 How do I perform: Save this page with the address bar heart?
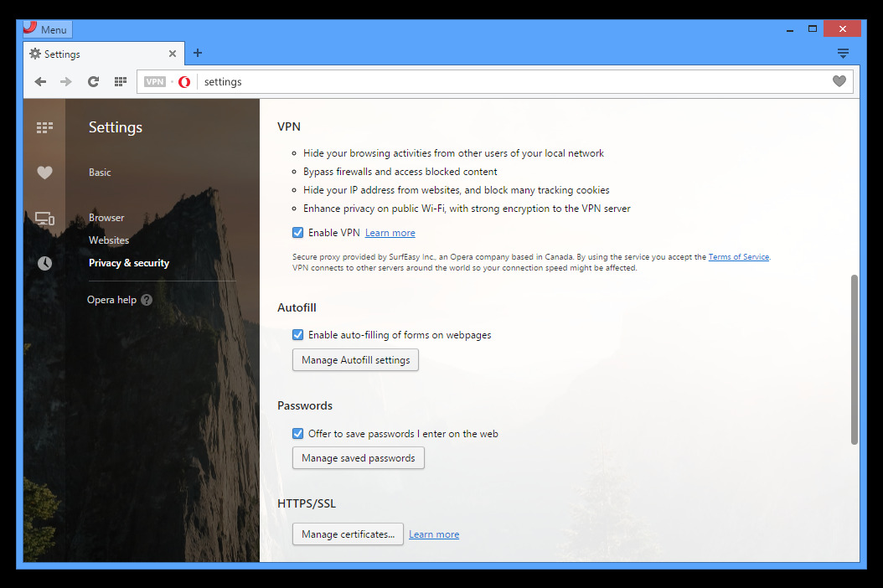click(839, 81)
